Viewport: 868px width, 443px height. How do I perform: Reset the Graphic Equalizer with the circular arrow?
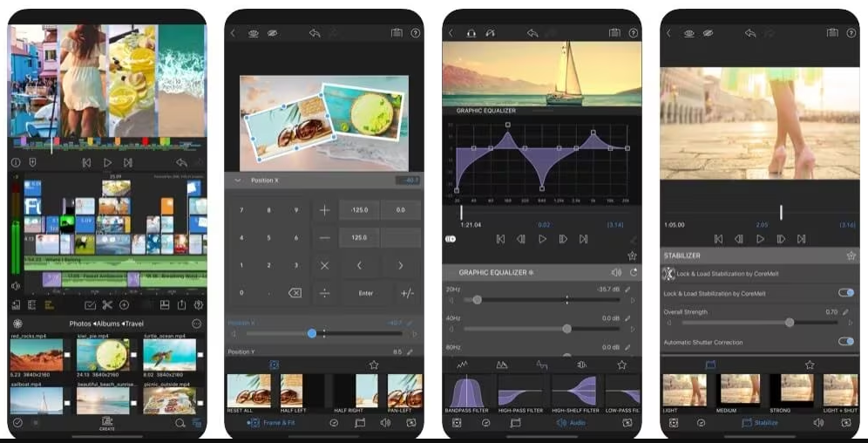point(634,272)
